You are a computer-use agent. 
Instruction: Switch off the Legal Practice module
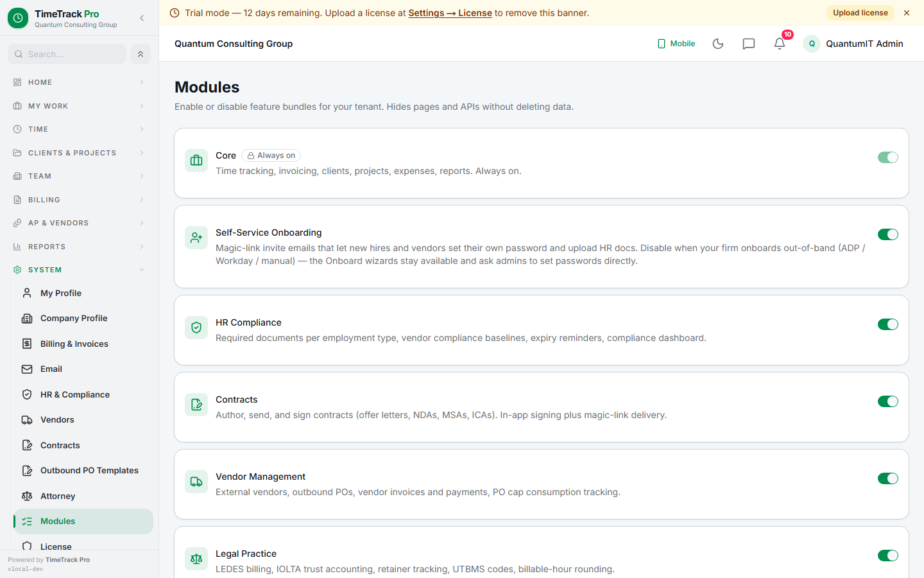888,556
